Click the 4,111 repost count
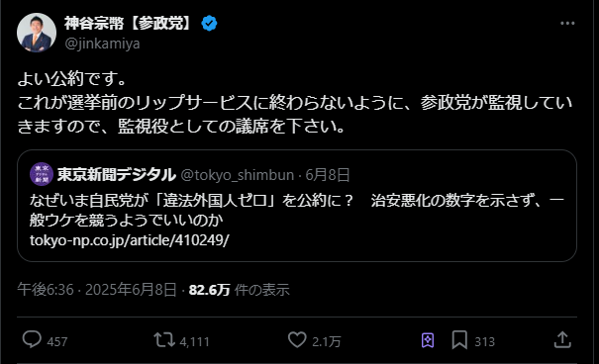The height and width of the screenshot is (364, 599). tap(194, 341)
